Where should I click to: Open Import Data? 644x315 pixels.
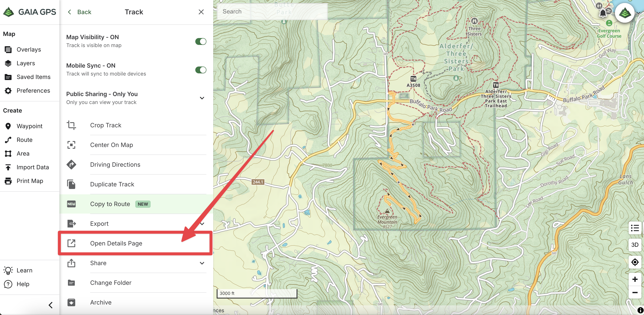point(33,167)
